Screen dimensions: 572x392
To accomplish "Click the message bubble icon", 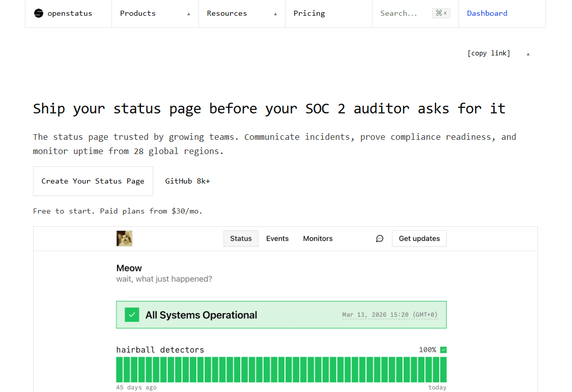I will coord(380,238).
